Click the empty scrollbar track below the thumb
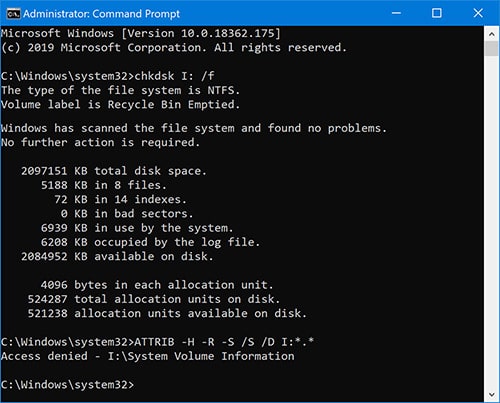The width and height of the screenshot is (500, 403). tap(491, 222)
